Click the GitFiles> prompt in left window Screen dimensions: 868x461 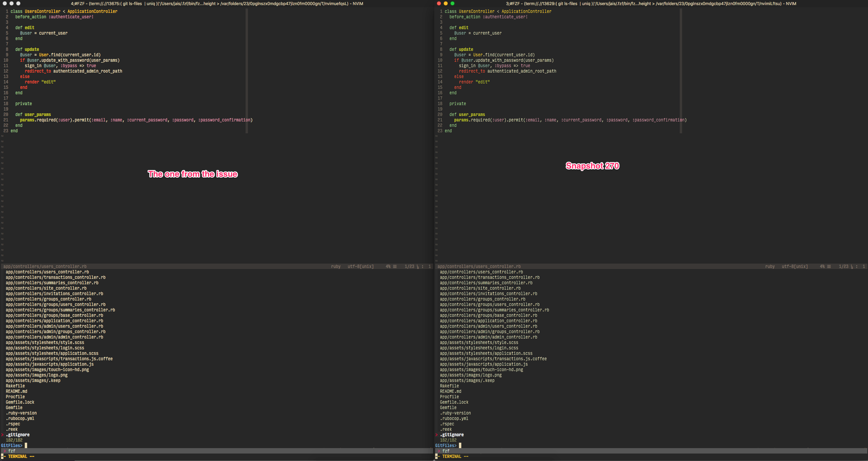point(12,445)
